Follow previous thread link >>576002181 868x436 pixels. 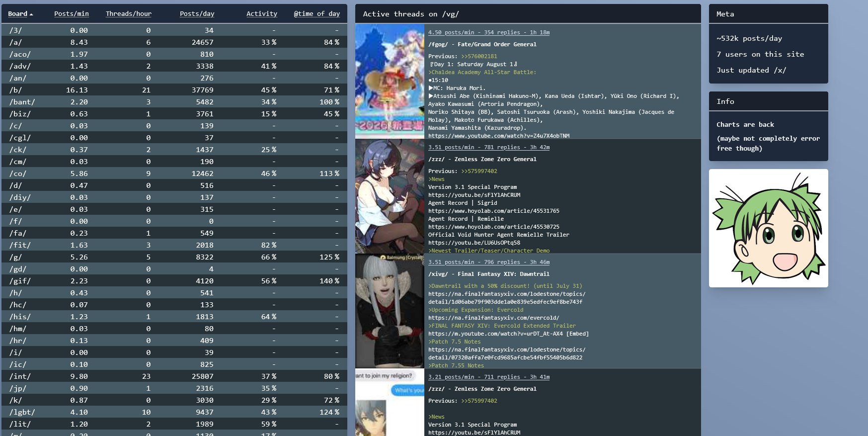479,56
